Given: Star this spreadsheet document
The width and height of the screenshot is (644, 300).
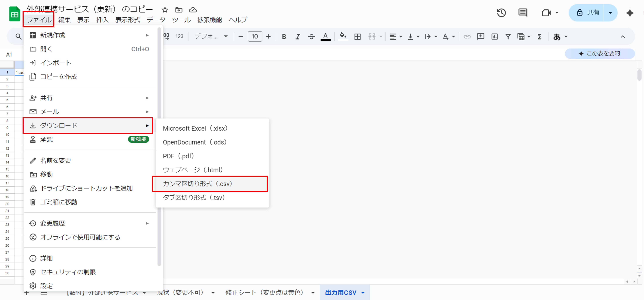Looking at the screenshot, I should [x=165, y=10].
